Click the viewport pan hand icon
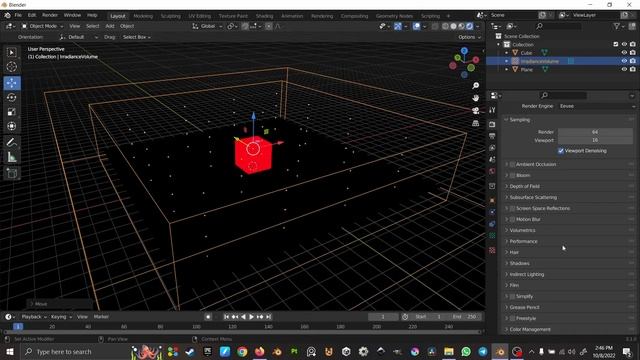Screen dimensions: 640x360 click(x=476, y=98)
